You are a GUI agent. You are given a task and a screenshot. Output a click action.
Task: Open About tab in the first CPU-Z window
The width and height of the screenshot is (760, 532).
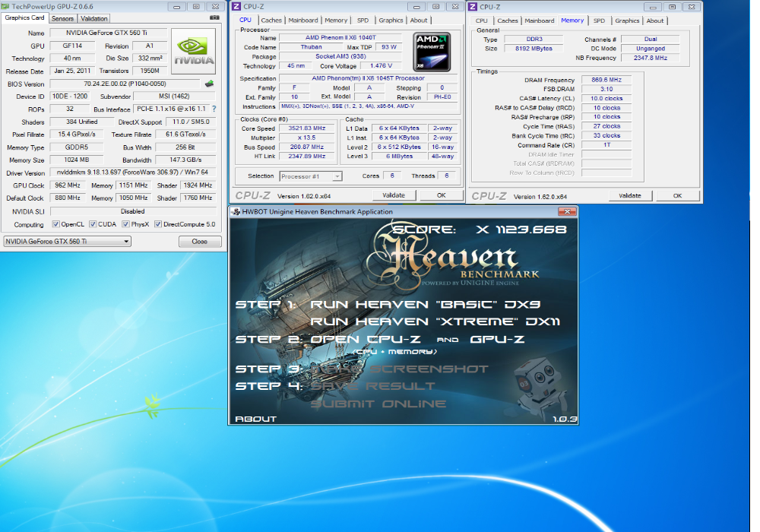419,21
